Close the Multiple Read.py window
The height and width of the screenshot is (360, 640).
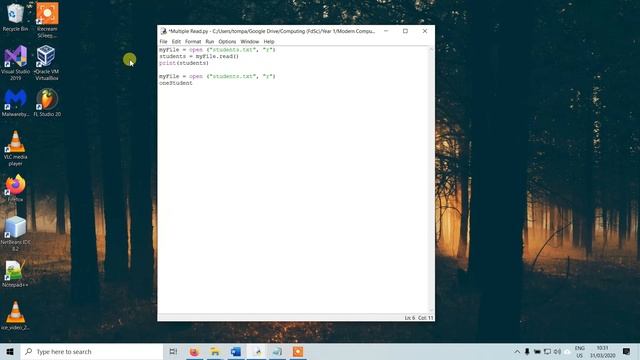[x=424, y=31]
